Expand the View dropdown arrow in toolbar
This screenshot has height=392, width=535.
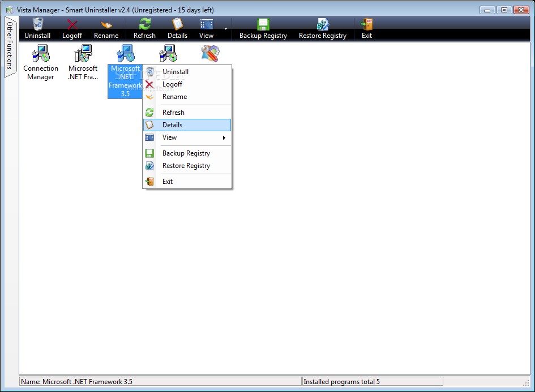pyautogui.click(x=225, y=29)
